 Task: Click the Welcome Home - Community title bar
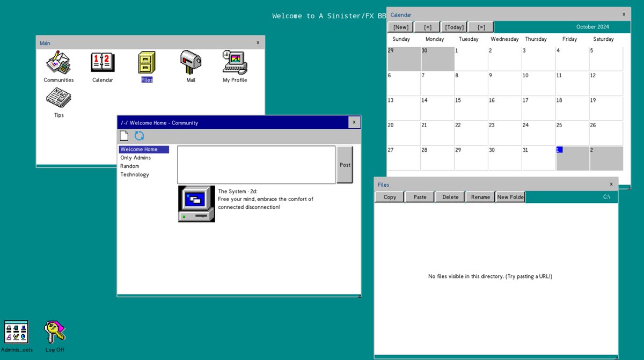pos(239,122)
